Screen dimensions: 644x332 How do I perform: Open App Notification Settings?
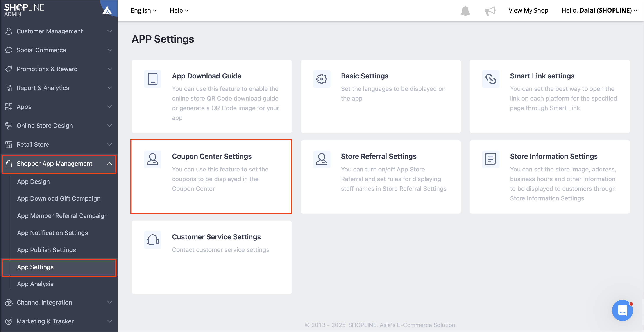tap(52, 233)
